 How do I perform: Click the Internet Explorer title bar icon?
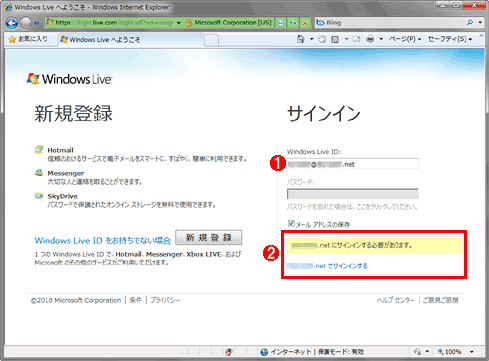coord(8,7)
